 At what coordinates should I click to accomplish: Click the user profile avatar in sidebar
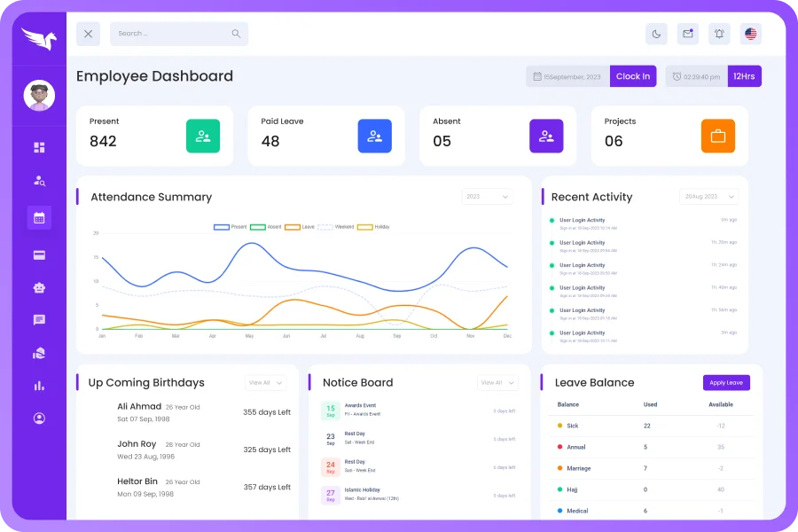click(39, 96)
